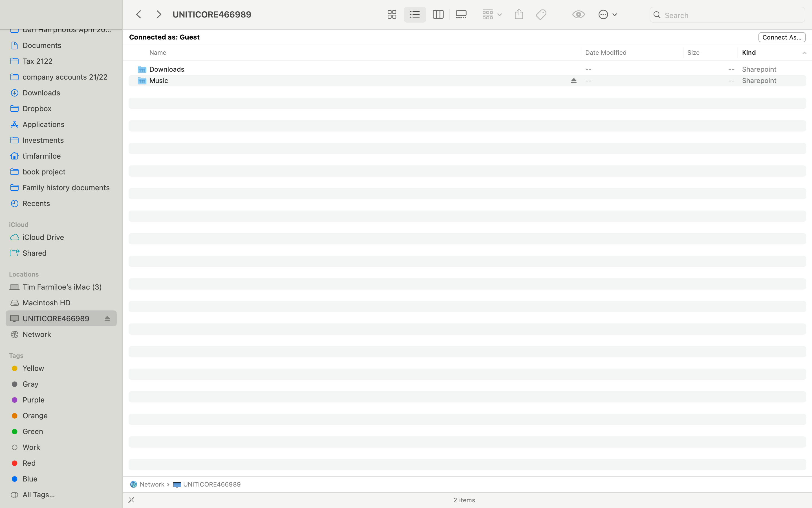
Task: Select UNITICORE466989 in Locations
Action: tap(61, 319)
